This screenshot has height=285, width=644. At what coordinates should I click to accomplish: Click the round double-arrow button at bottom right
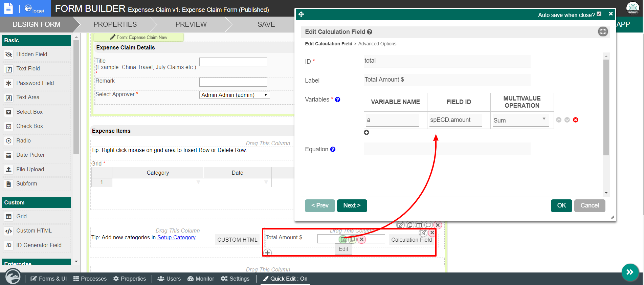630,272
